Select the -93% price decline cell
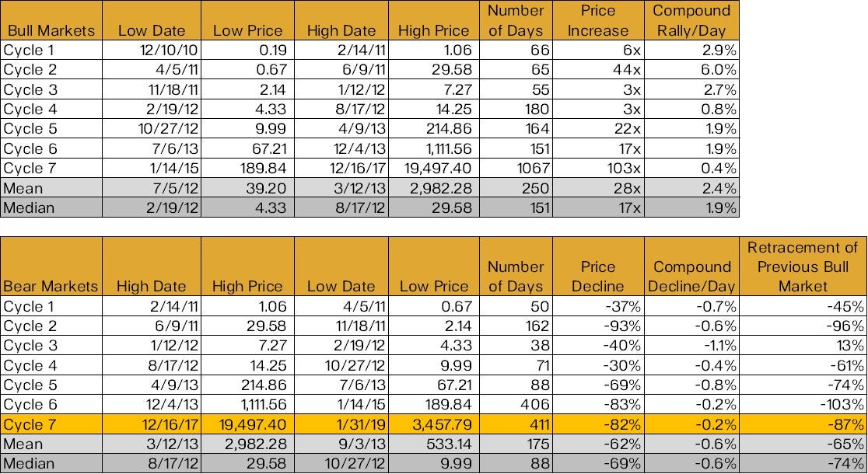868x474 pixels. (598, 326)
